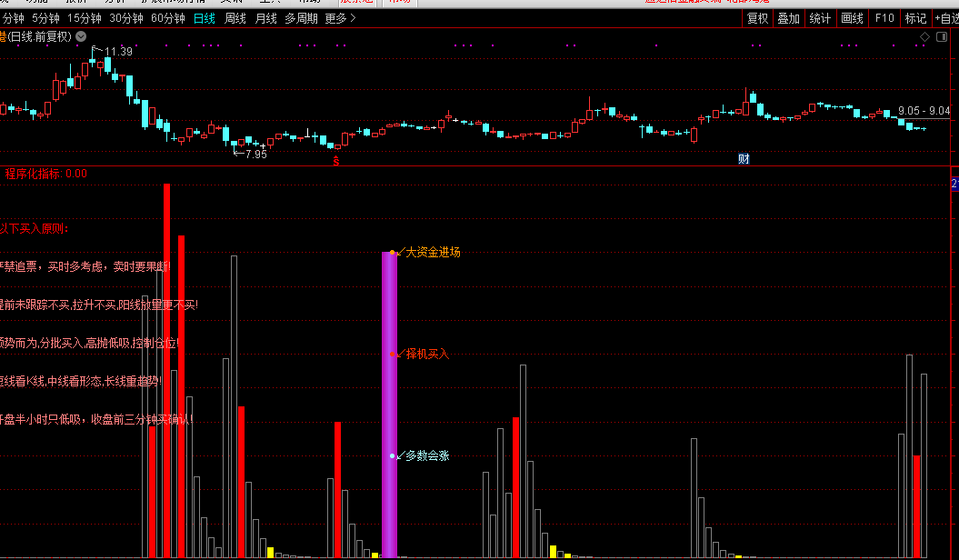Toggle the side panel layout icon
This screenshot has height=560, width=959.
coord(941,37)
